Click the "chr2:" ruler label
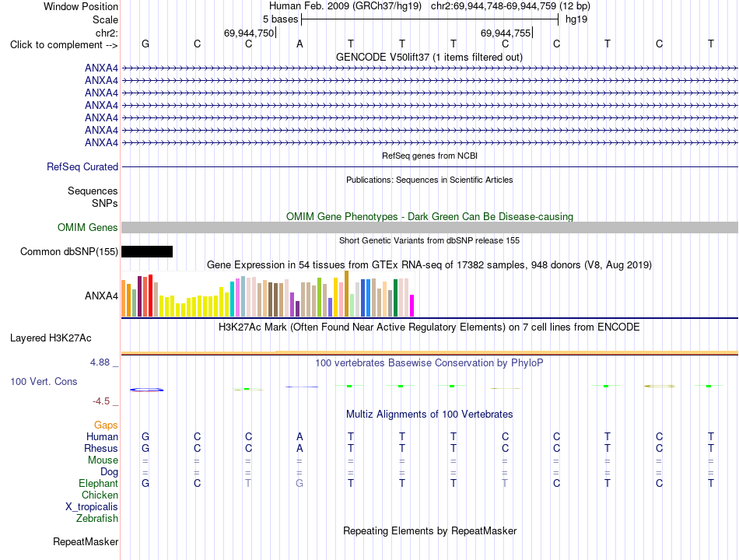 107,33
